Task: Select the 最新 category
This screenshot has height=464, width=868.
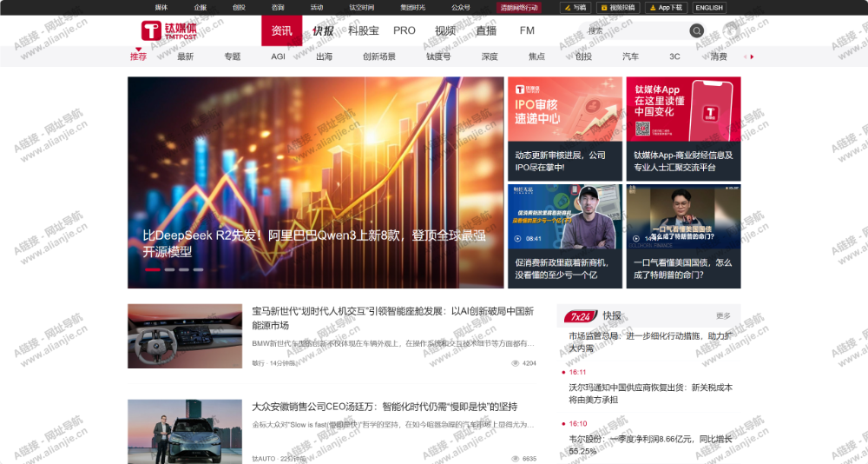Action: [x=186, y=56]
